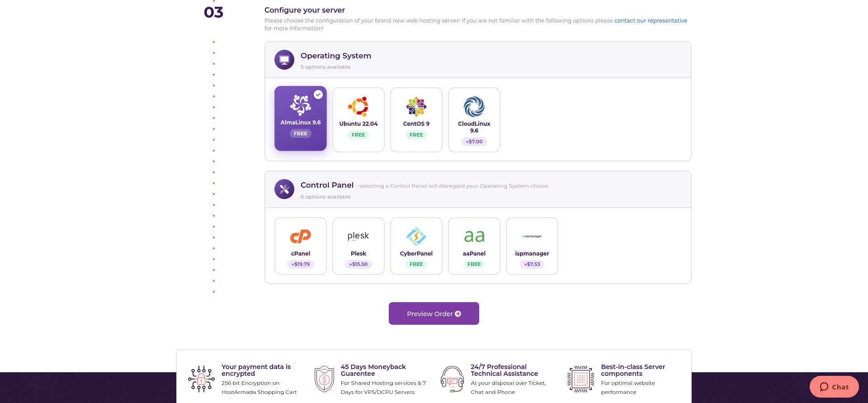This screenshot has width=868, height=403.
Task: Click the +$15.50 Plesk price badge
Action: click(x=359, y=264)
